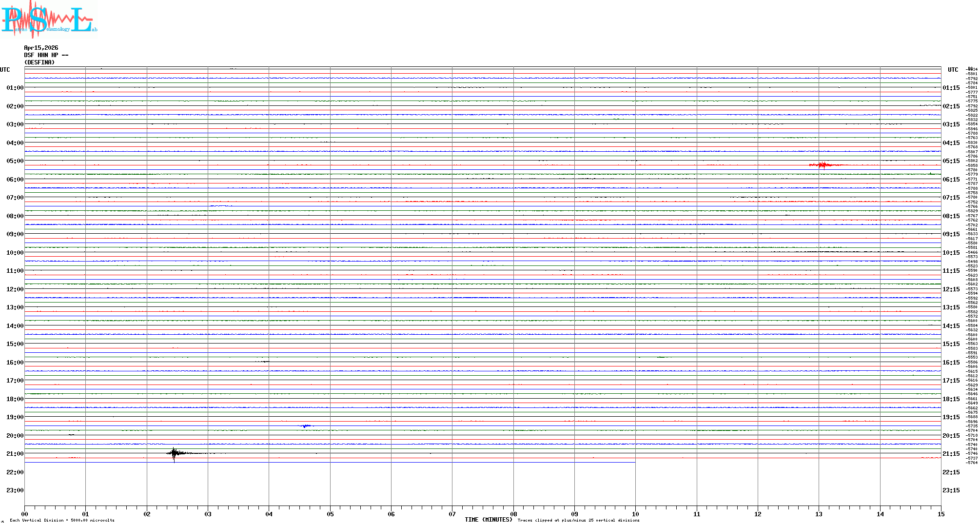Click the UTC label at top right
Screen dimensions: 980x527
pos(953,70)
